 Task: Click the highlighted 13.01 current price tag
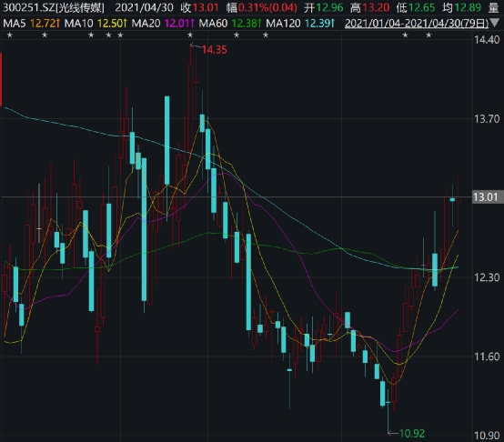488,197
